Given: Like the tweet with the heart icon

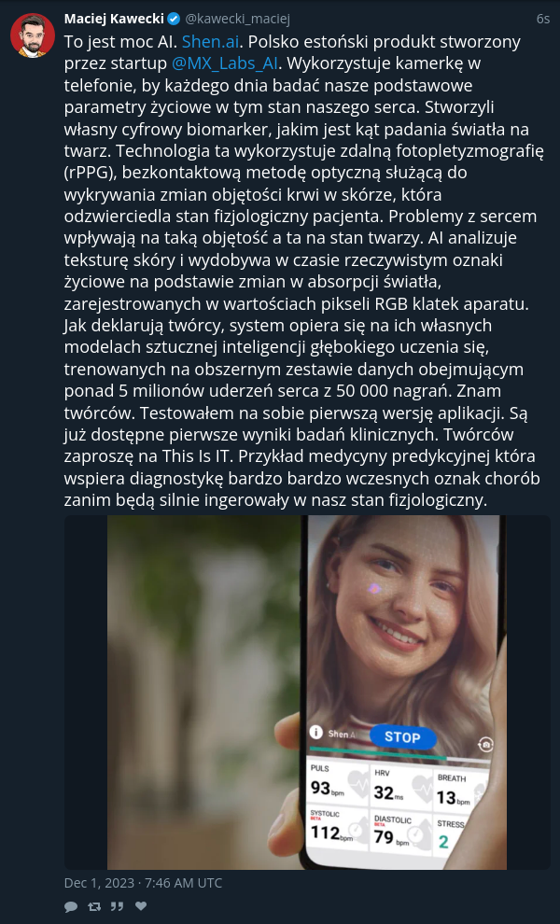Looking at the screenshot, I should click(x=141, y=906).
